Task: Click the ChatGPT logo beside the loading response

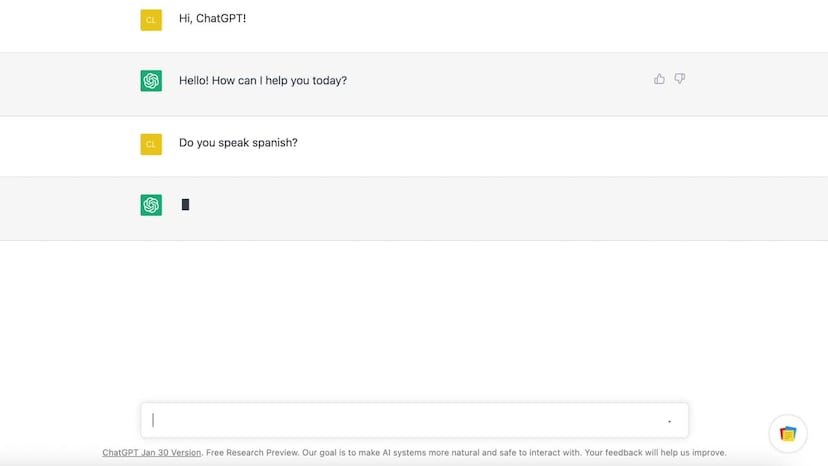Action: point(151,205)
